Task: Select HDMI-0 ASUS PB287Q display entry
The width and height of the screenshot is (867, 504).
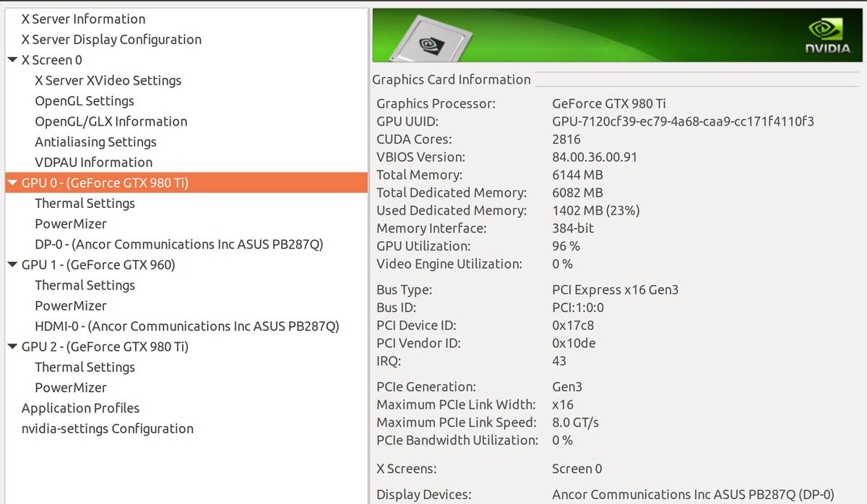Action: coord(186,326)
